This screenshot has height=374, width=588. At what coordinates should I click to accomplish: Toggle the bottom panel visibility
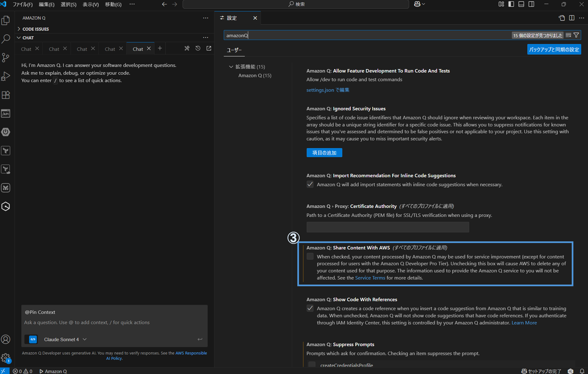(521, 4)
